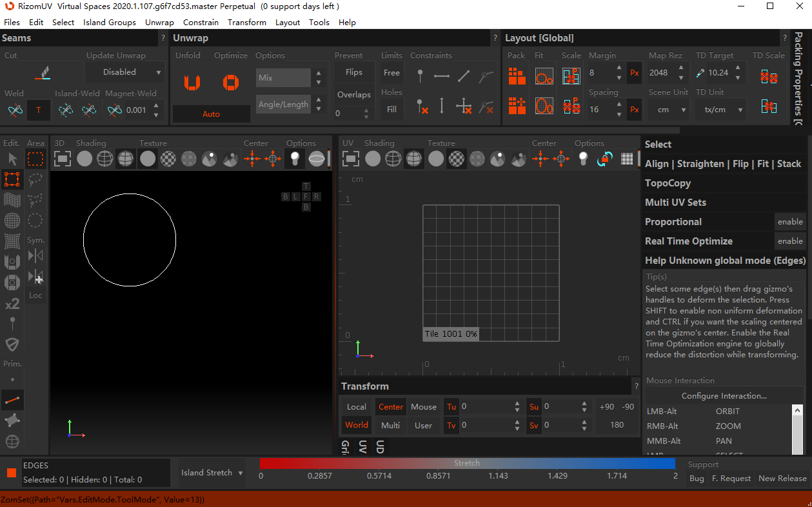Click the Magnet-Weld icon
This screenshot has height=507, width=812.
(x=115, y=110)
